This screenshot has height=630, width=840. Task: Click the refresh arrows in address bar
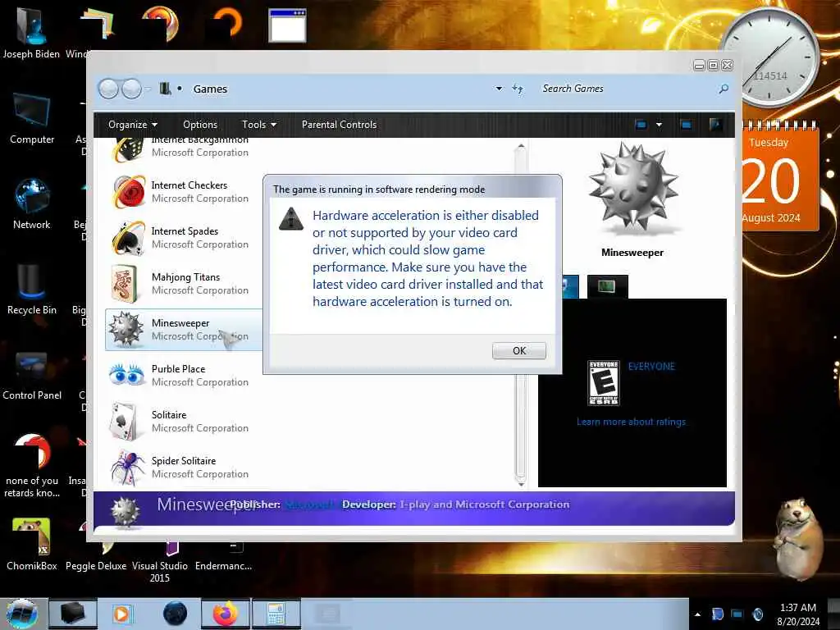click(x=517, y=89)
